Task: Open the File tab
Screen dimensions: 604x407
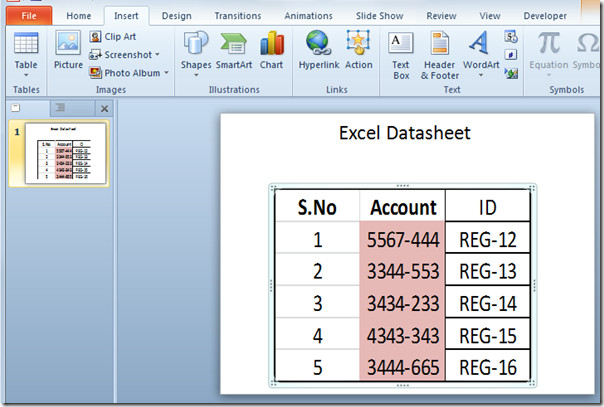Action: [29, 16]
